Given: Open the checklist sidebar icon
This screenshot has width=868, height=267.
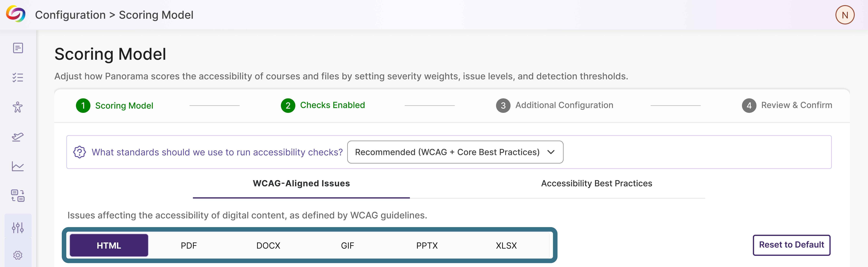Looking at the screenshot, I should tap(18, 78).
